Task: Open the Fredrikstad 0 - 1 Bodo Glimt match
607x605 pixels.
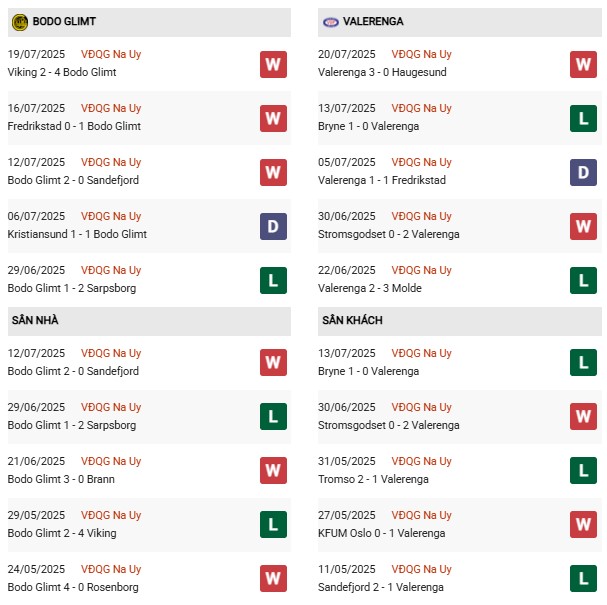Action: pyautogui.click(x=74, y=126)
